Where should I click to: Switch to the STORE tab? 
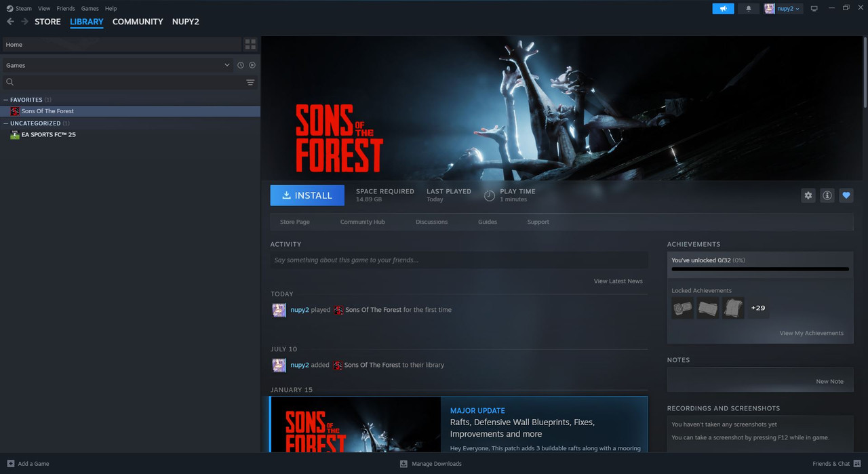click(47, 22)
